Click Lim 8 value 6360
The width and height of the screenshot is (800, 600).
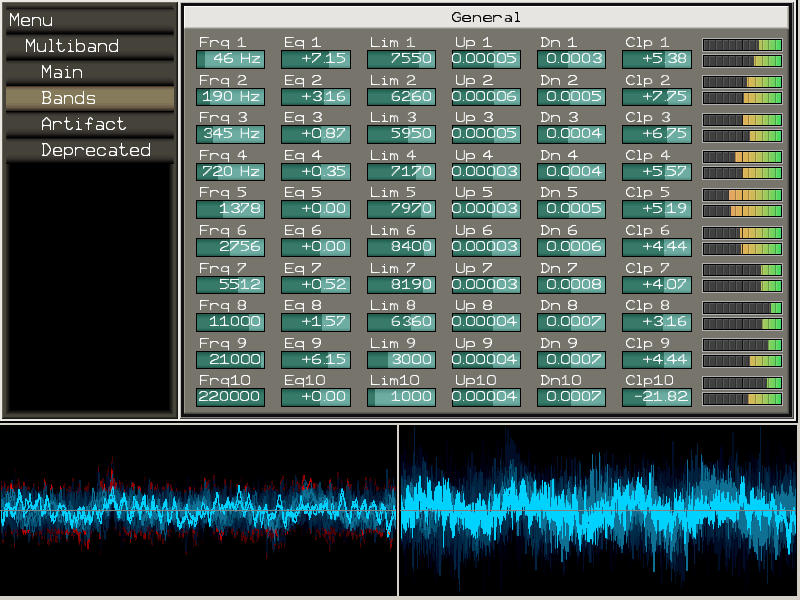(401, 321)
